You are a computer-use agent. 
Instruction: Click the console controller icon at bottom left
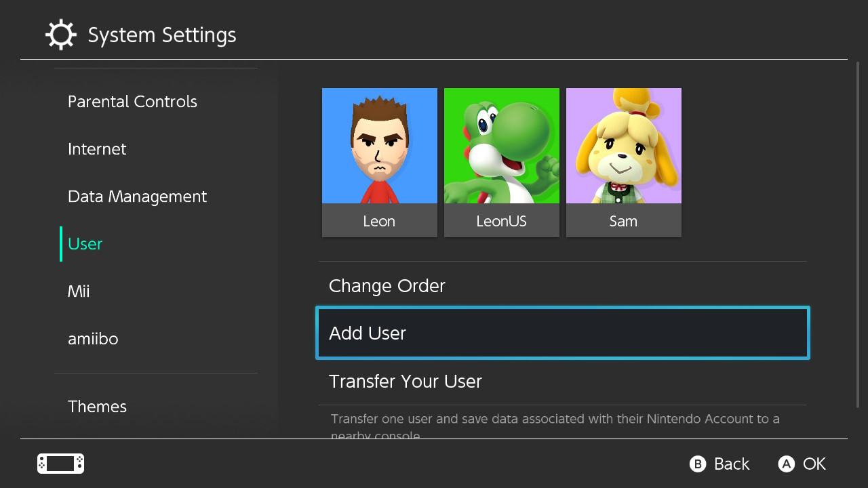(x=60, y=464)
